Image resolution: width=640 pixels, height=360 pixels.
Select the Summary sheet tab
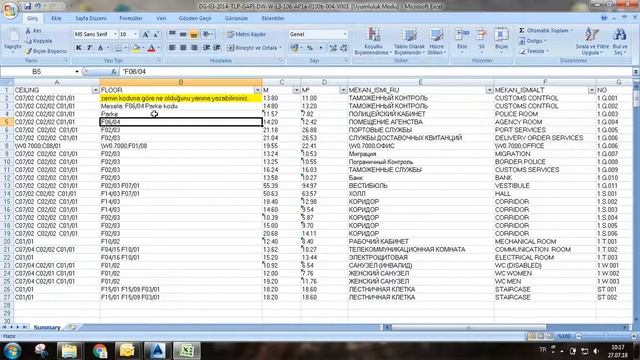pos(47,327)
